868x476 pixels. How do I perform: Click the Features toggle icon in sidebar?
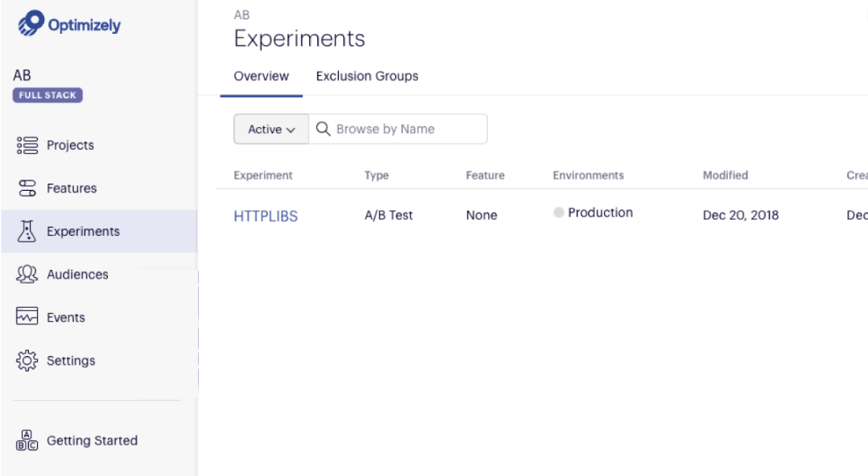[27, 188]
